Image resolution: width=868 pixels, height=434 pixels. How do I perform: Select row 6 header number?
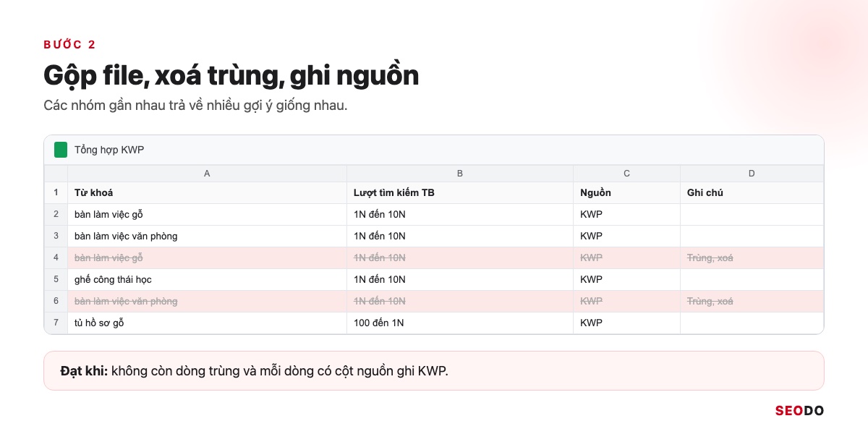tap(56, 302)
